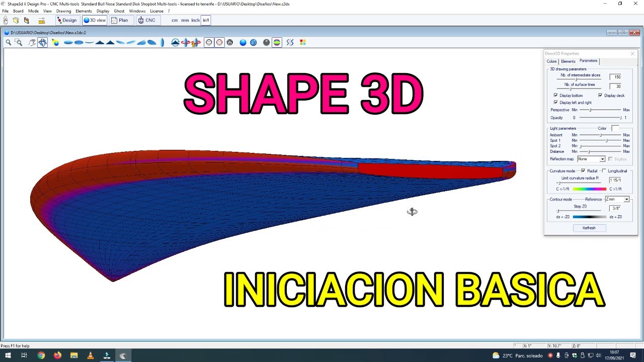
Task: Click the rotate around vertical axis icon
Action: (186, 43)
